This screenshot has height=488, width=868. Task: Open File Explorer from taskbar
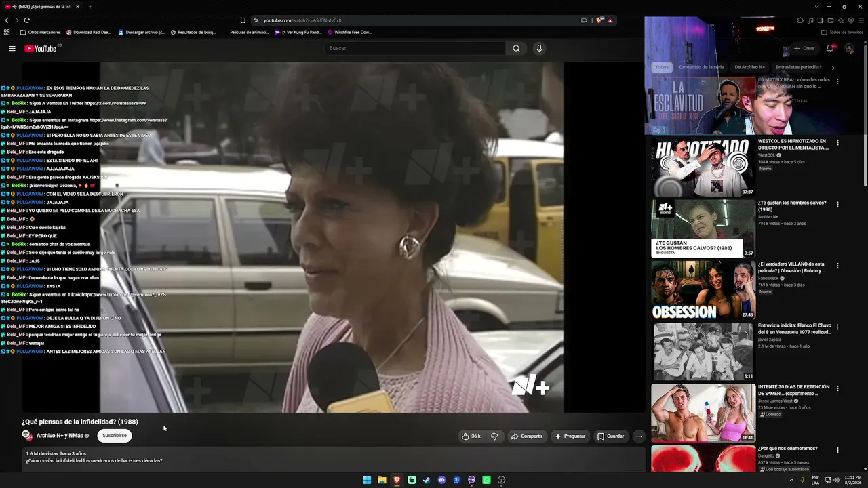point(382,480)
